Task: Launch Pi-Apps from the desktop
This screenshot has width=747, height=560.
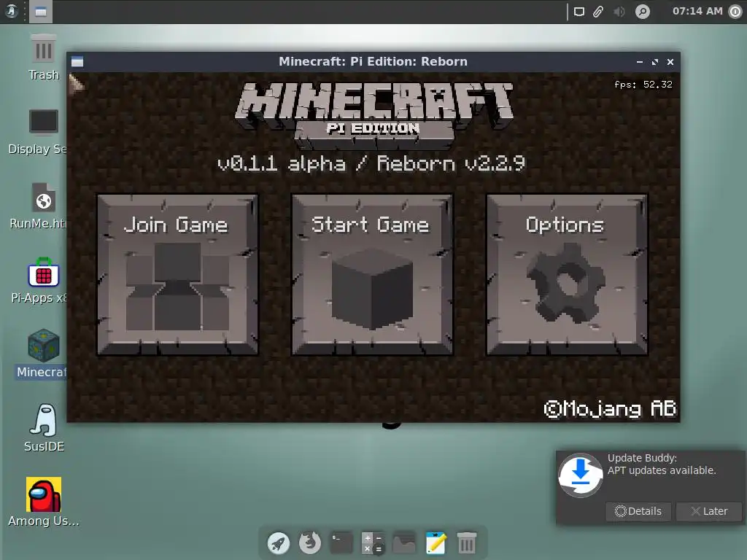Action: point(39,281)
